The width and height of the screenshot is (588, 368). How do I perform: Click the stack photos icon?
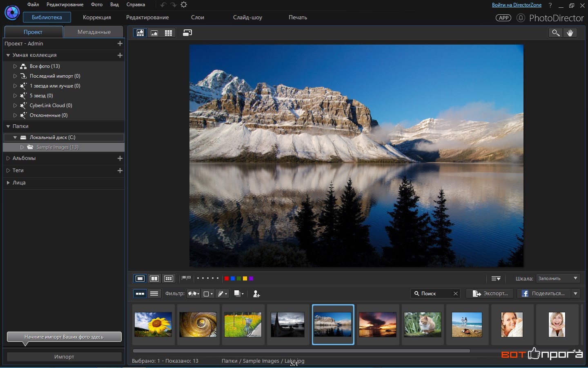coord(239,294)
